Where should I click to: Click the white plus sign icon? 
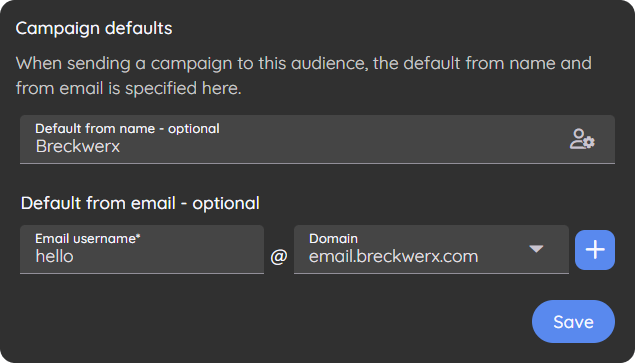tap(595, 250)
